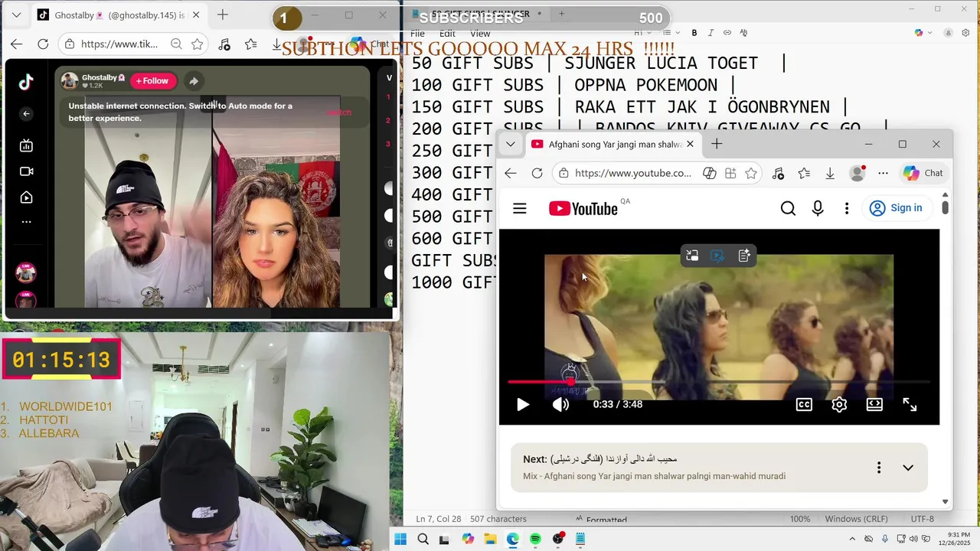Open tab actions dropdown in YouTube browser
The image size is (980, 551).
511,144
